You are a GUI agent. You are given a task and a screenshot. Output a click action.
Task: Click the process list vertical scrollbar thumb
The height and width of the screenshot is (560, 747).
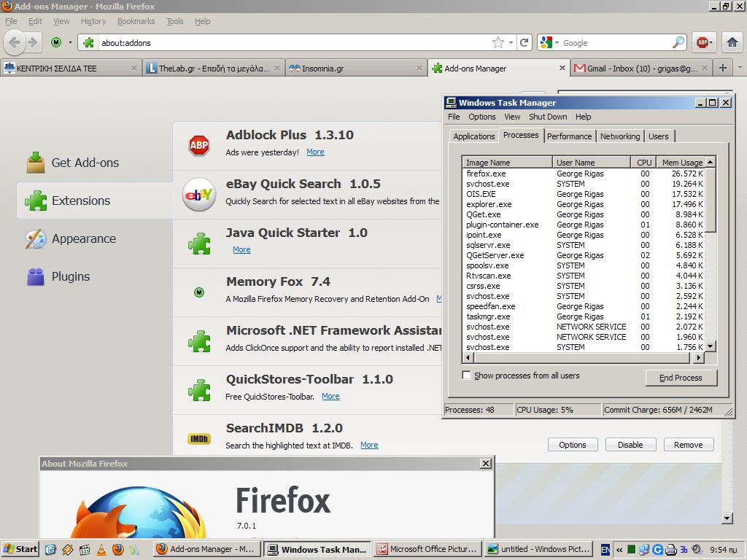point(711,200)
